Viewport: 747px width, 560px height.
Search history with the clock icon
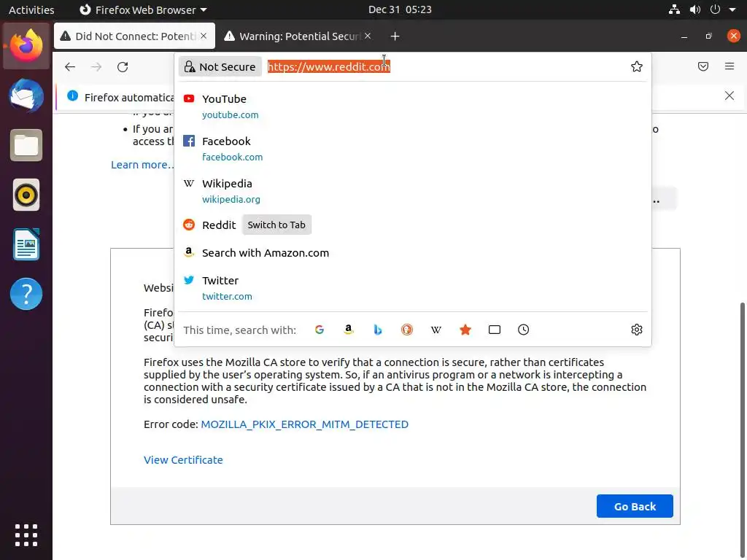click(524, 330)
